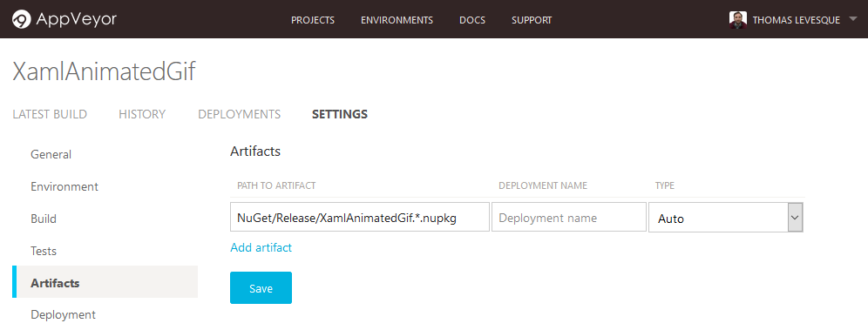Select Artifacts in the settings sidebar
Screen dimensions: 868x330
(x=105, y=282)
